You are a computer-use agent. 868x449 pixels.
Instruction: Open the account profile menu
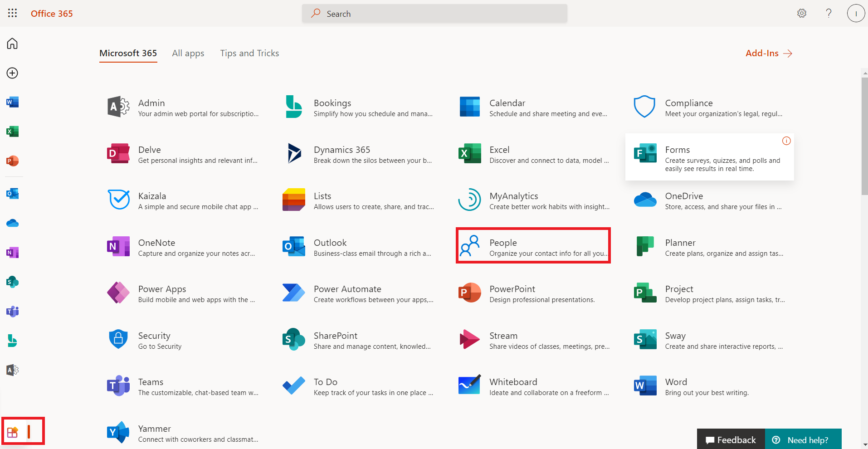[856, 13]
